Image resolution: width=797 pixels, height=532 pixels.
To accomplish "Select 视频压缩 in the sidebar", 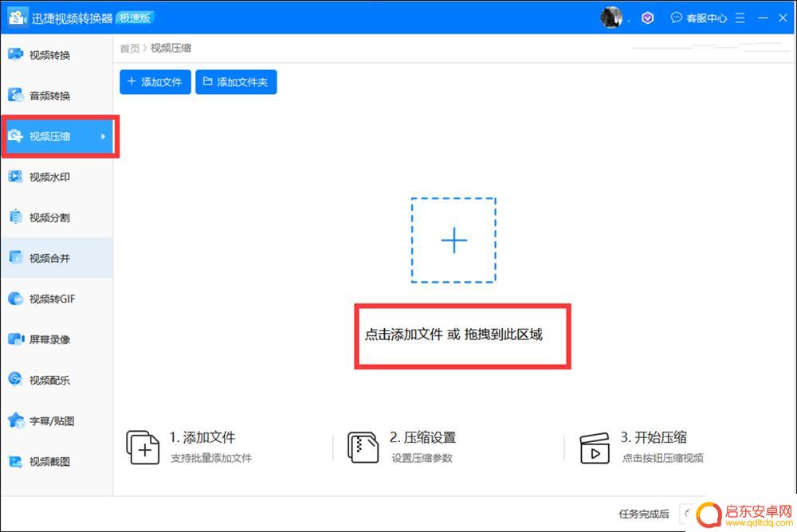I will click(x=57, y=136).
